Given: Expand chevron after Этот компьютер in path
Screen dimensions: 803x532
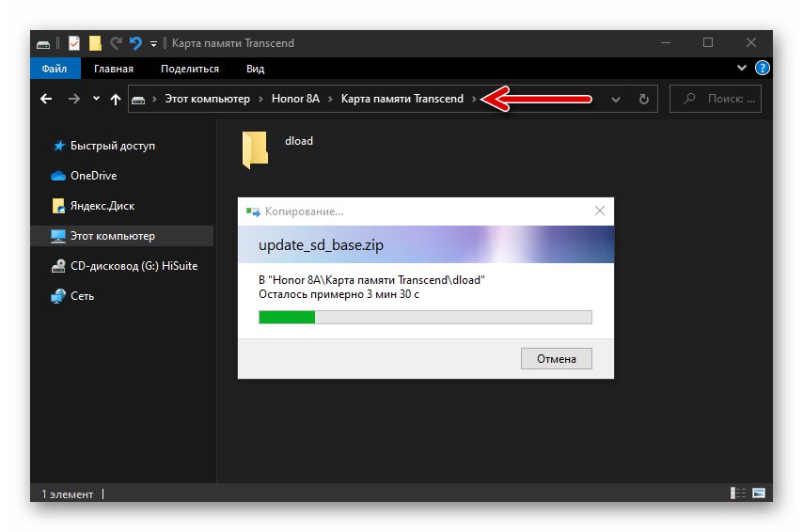Looking at the screenshot, I should (x=260, y=100).
